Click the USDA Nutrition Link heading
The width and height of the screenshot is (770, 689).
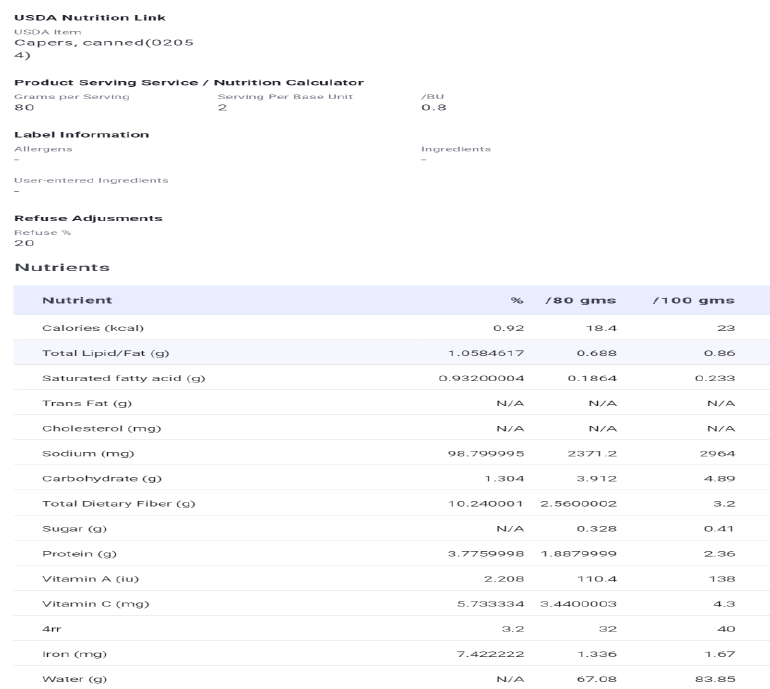90,18
